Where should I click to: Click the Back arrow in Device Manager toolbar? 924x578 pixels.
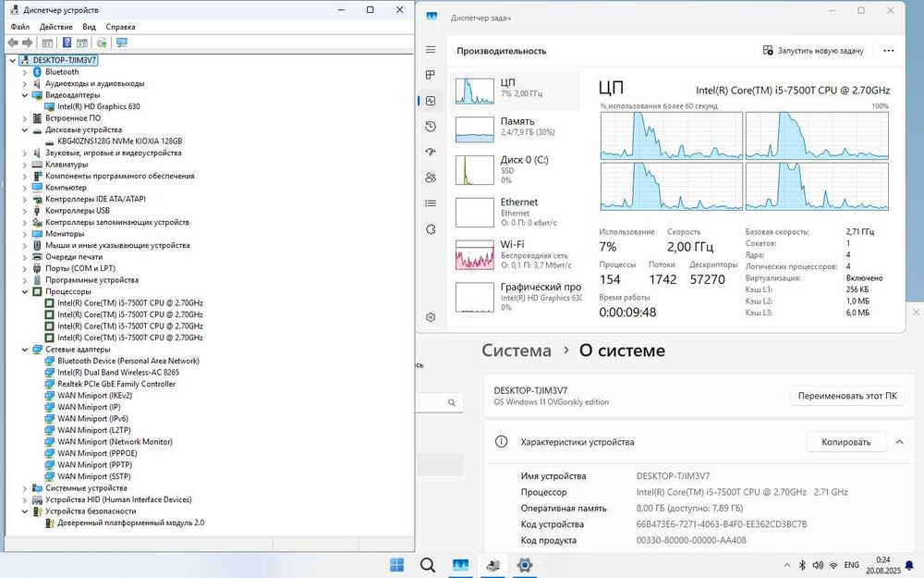(x=12, y=43)
